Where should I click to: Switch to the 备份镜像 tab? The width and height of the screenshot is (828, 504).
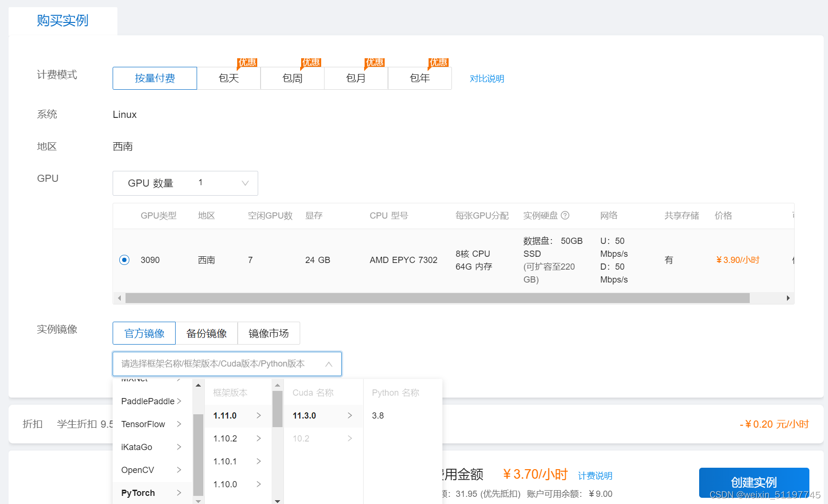(x=206, y=333)
